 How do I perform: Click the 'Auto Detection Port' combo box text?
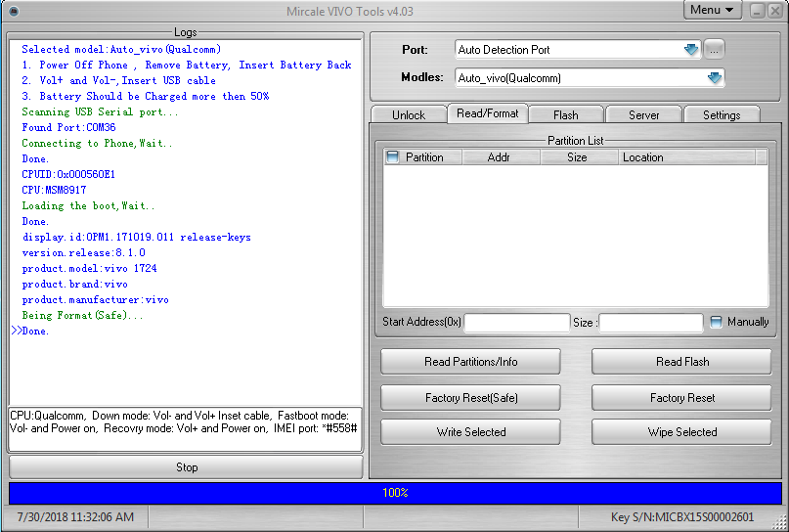[x=504, y=49]
